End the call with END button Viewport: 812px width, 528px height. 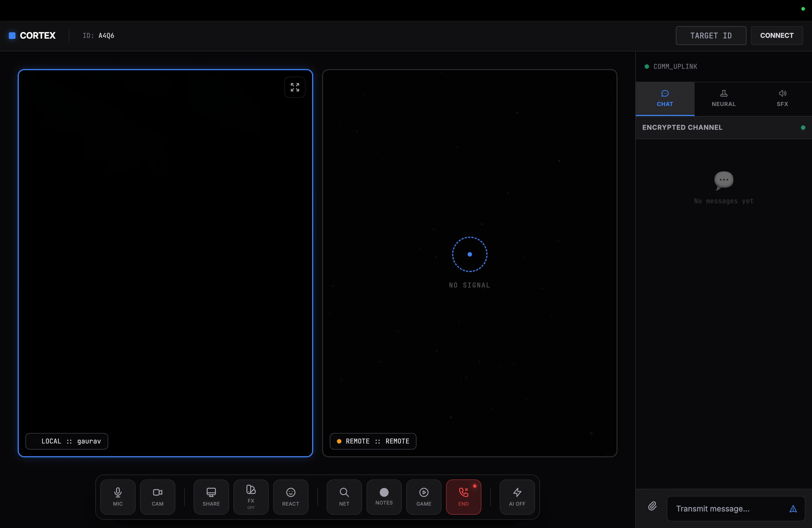click(x=463, y=497)
